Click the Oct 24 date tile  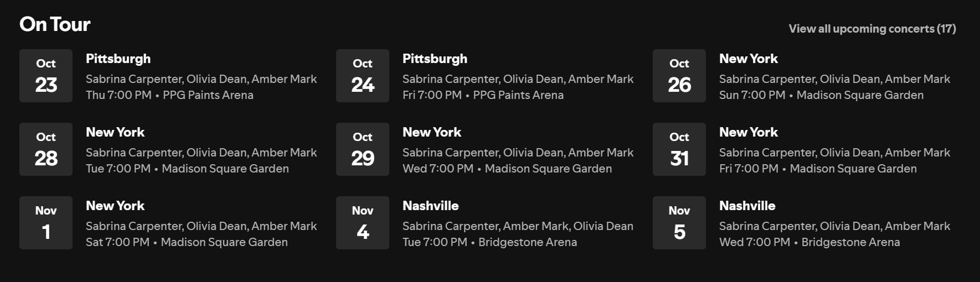[363, 76]
